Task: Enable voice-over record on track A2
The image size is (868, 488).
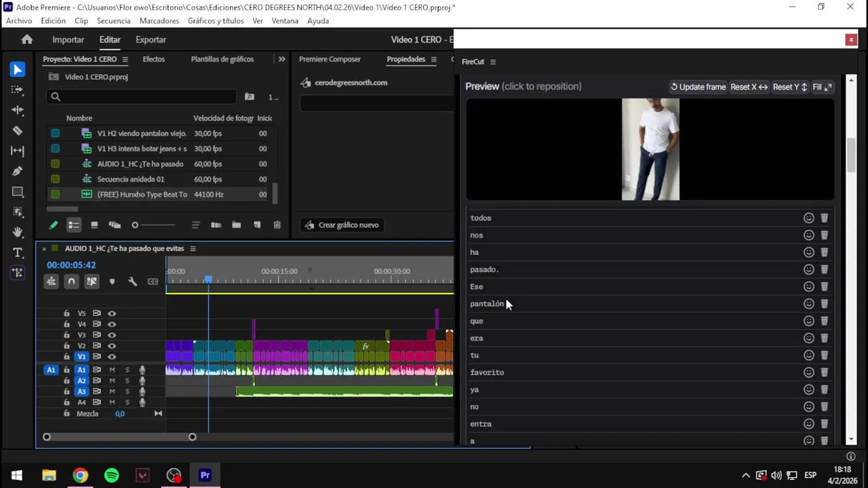Action: (x=142, y=381)
